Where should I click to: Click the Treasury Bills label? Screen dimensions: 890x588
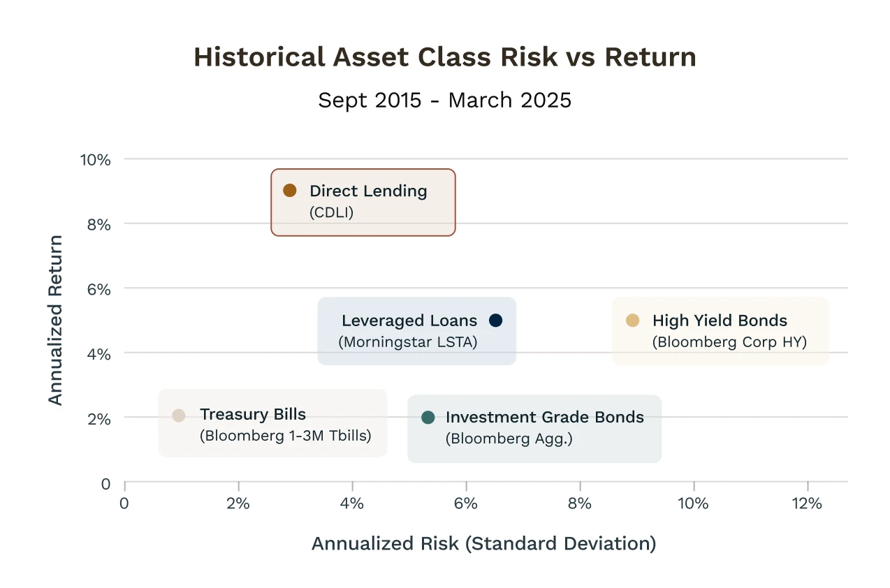[253, 414]
